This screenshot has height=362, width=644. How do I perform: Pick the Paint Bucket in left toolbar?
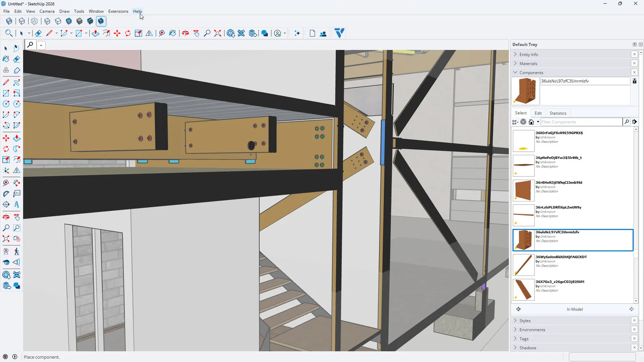click(x=6, y=59)
